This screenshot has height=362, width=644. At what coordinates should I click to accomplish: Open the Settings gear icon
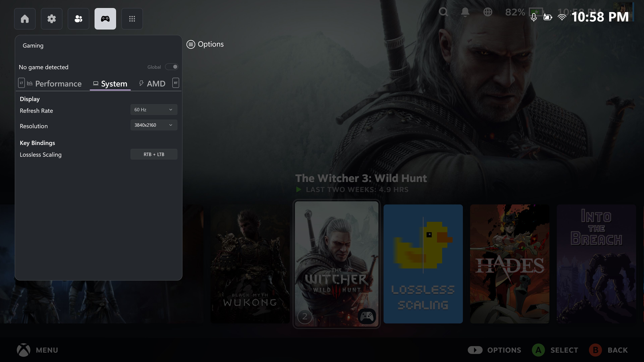coord(51,18)
